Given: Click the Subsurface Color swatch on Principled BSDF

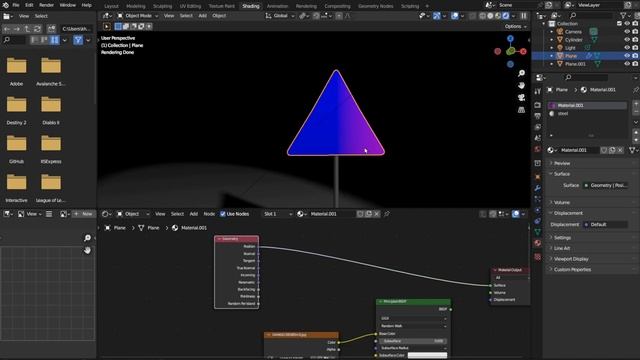Looking at the screenshot, I should click(x=427, y=356).
